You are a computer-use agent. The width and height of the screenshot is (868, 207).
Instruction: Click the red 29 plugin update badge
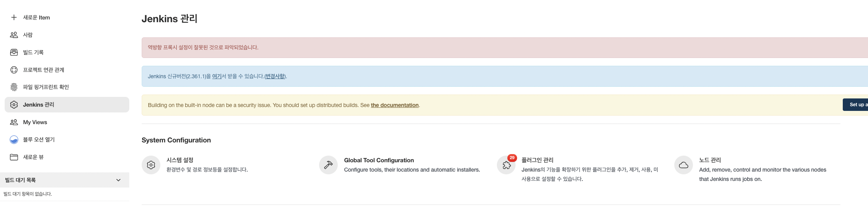pyautogui.click(x=512, y=158)
